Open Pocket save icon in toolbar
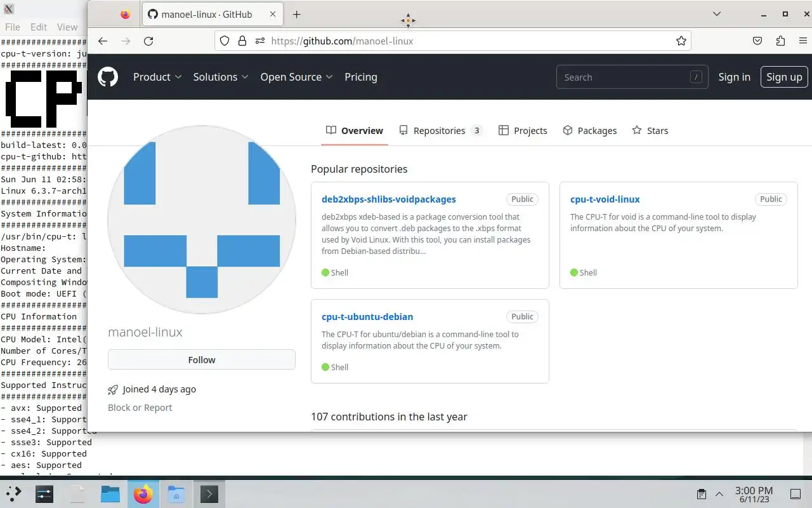Image resolution: width=812 pixels, height=508 pixels. [757, 41]
